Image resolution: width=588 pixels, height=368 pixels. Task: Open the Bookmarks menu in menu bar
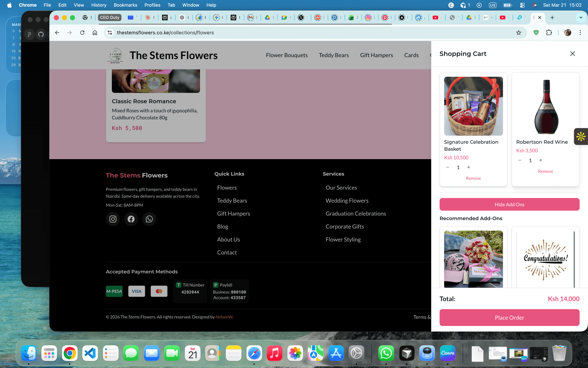pos(125,5)
